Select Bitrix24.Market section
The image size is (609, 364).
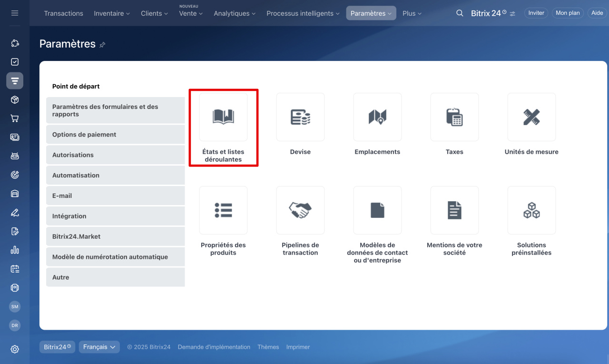[x=116, y=236]
